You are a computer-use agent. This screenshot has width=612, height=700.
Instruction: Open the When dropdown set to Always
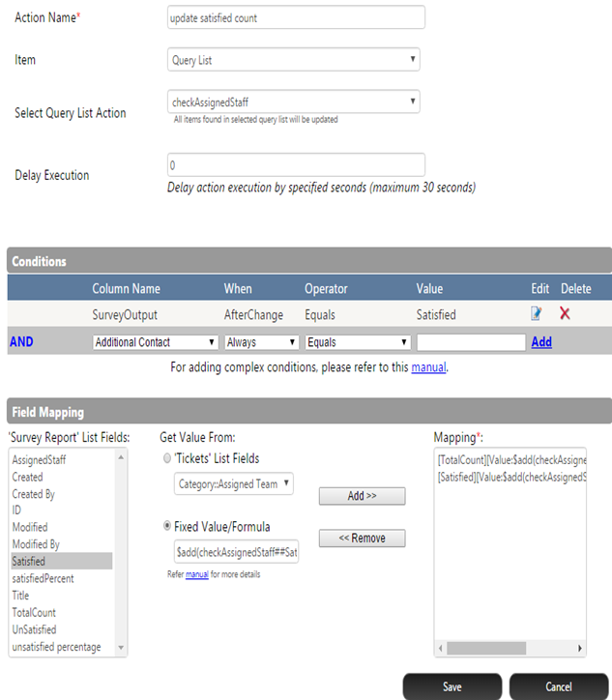click(x=261, y=342)
